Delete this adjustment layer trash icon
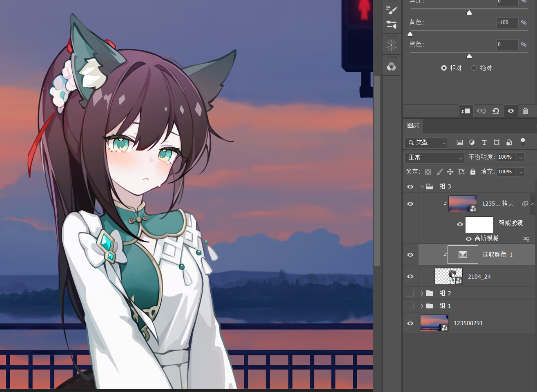This screenshot has width=537, height=392. click(526, 111)
